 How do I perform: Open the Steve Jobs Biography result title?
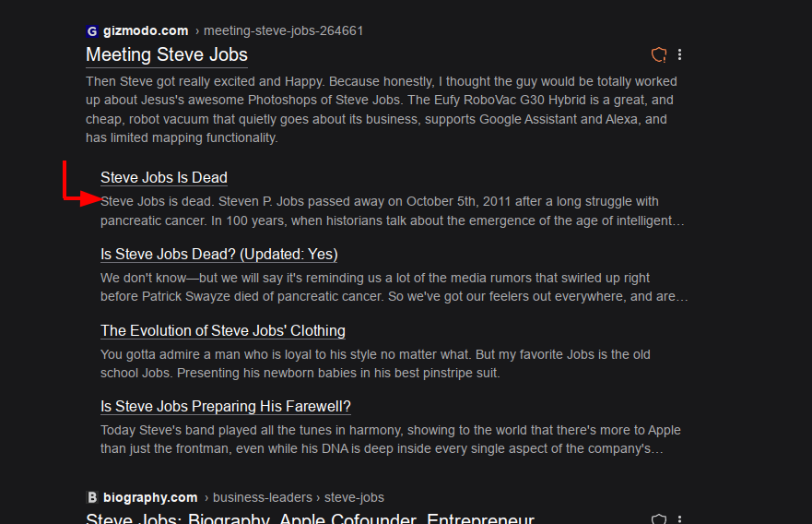pos(310,518)
